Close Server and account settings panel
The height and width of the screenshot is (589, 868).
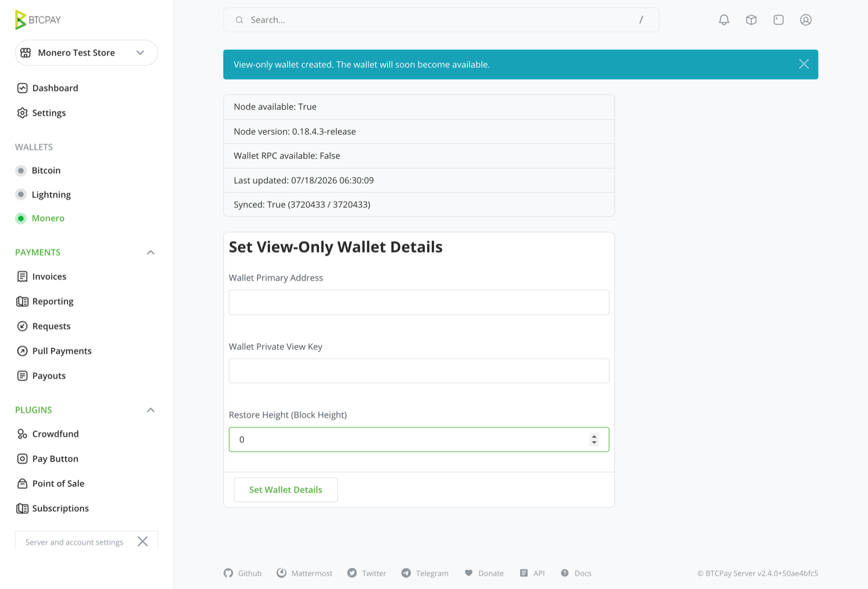(x=143, y=541)
